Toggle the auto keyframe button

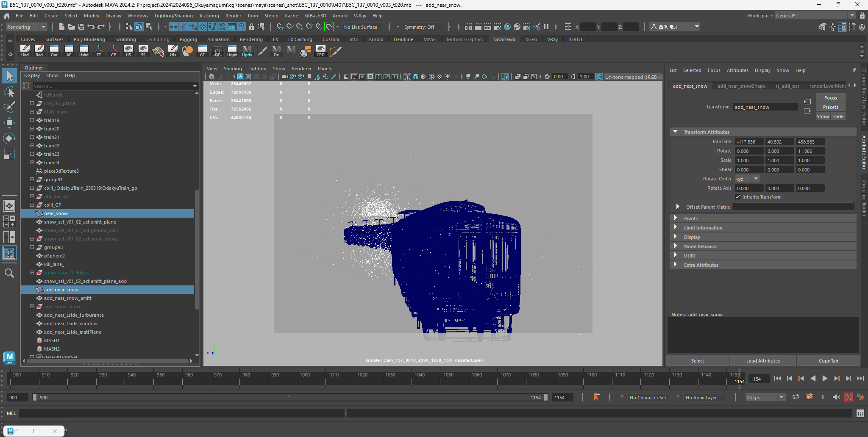pos(849,397)
